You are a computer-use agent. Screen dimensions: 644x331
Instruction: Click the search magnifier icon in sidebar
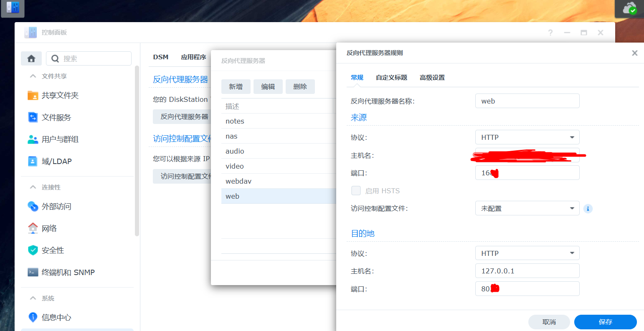(55, 58)
